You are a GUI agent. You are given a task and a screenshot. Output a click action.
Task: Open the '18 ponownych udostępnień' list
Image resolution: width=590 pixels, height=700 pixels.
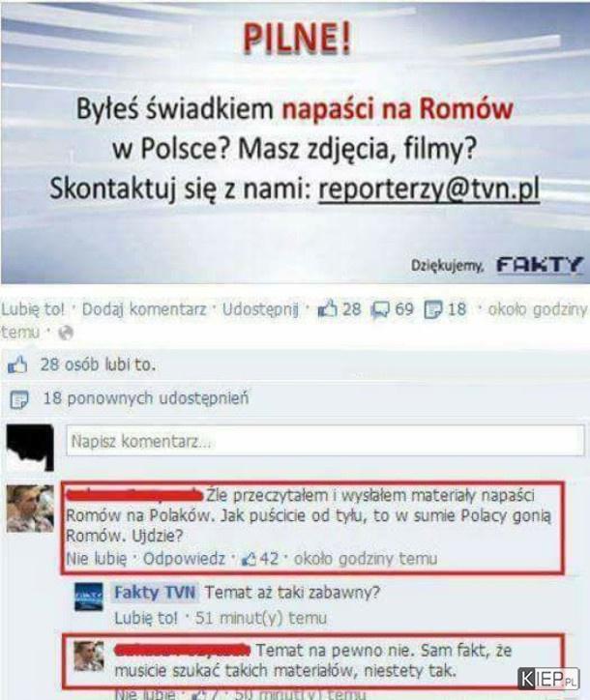pos(146,398)
